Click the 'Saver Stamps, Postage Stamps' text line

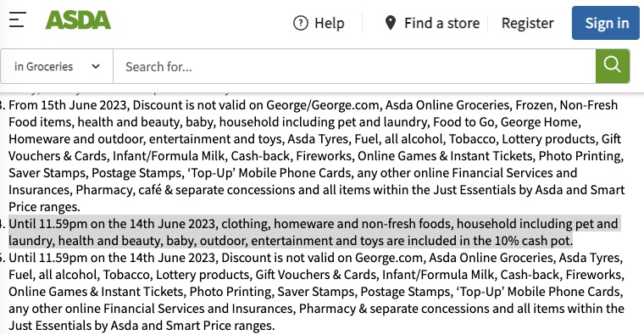coord(293,173)
